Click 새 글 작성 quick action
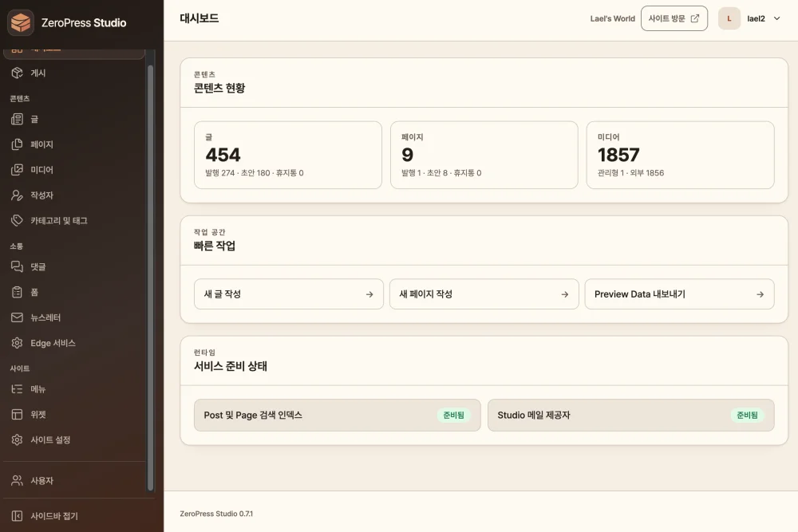 (x=289, y=294)
